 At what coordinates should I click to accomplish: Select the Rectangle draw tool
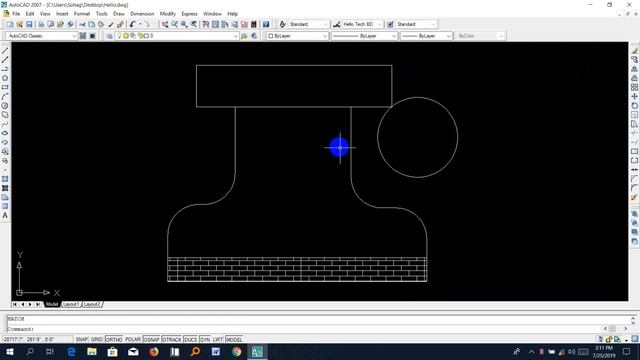click(5, 87)
